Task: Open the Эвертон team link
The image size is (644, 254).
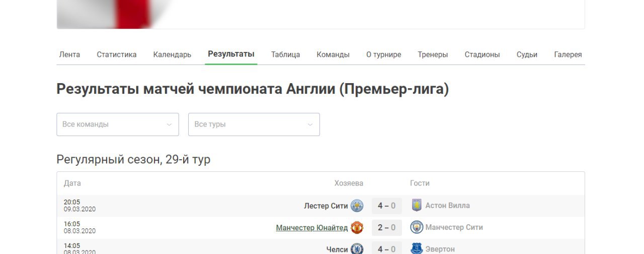Action: point(440,249)
